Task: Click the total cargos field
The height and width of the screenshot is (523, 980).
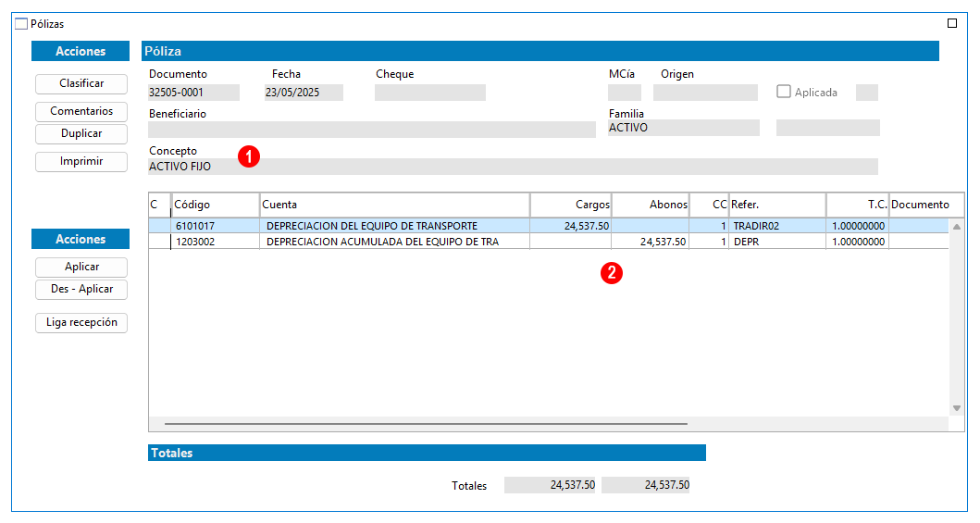Action: click(551, 485)
